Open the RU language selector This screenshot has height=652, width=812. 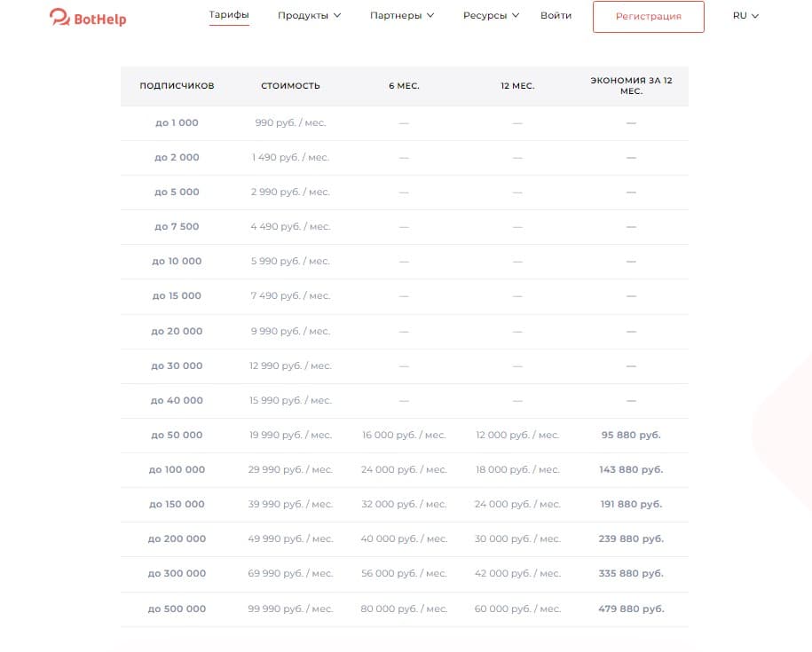[x=745, y=16]
